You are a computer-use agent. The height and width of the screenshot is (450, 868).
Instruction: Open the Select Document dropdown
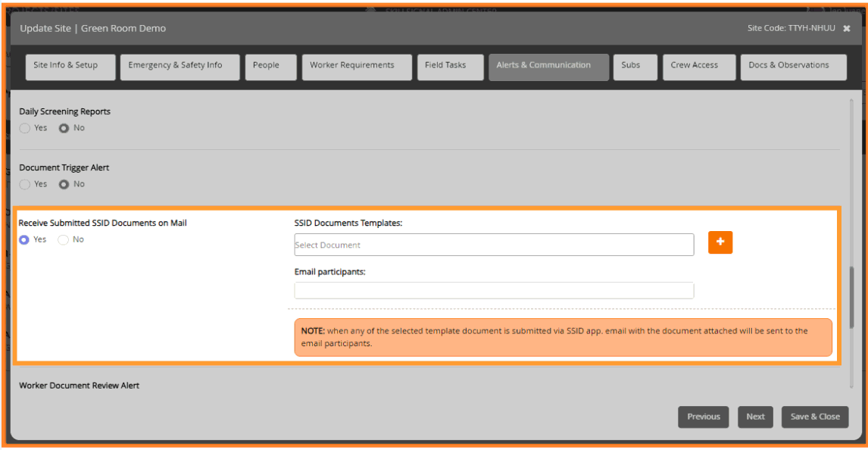coord(493,244)
